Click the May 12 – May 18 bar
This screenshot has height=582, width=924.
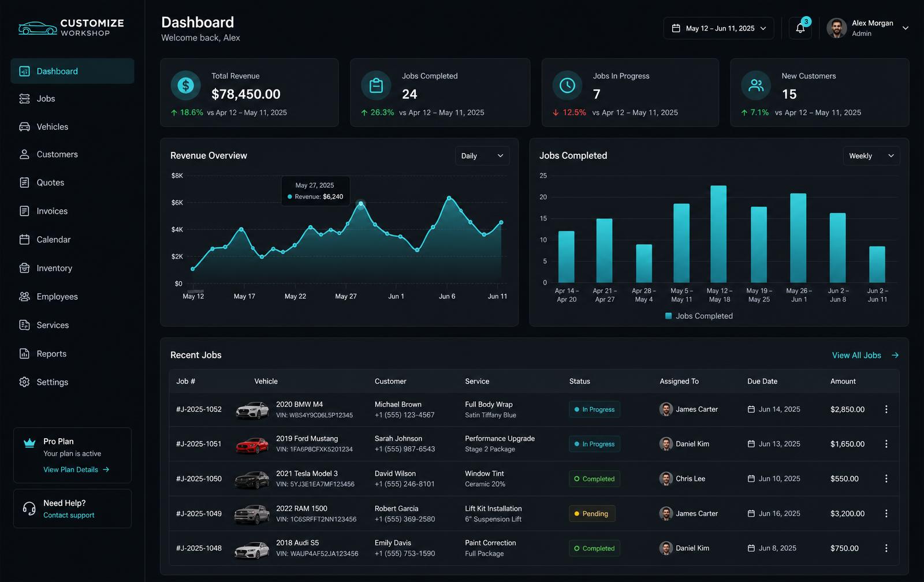[718, 234]
